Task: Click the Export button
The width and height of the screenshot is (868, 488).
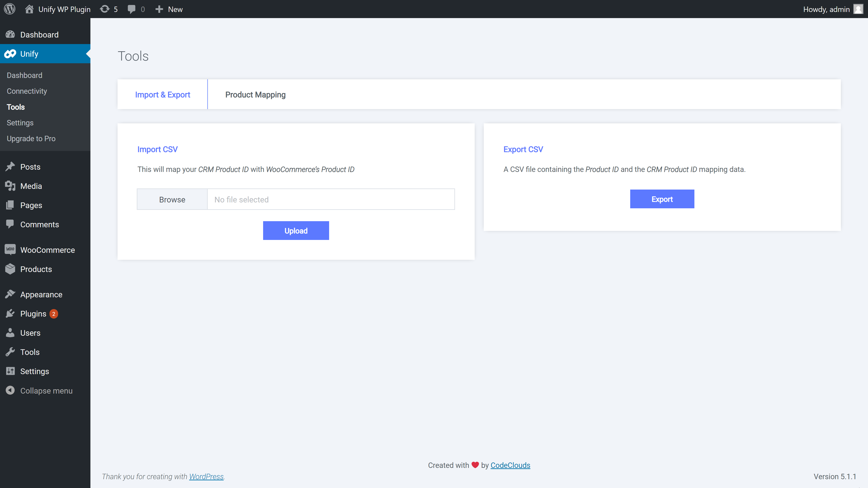Action: tap(662, 199)
